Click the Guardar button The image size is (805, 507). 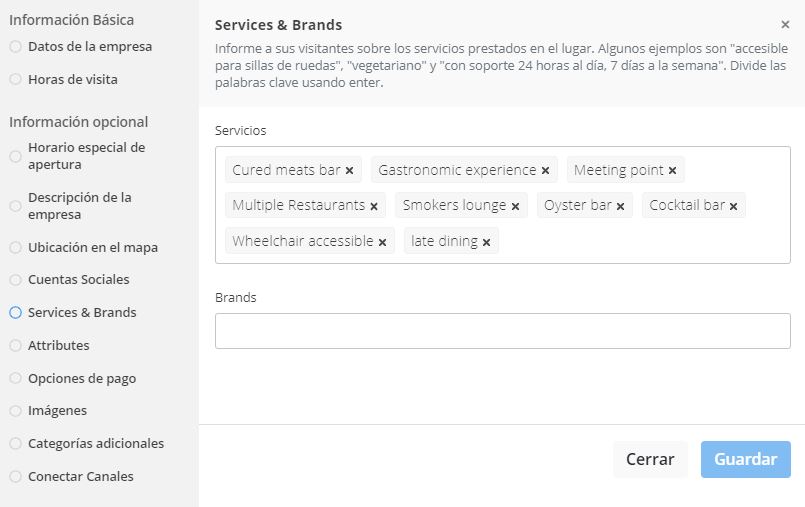click(745, 459)
